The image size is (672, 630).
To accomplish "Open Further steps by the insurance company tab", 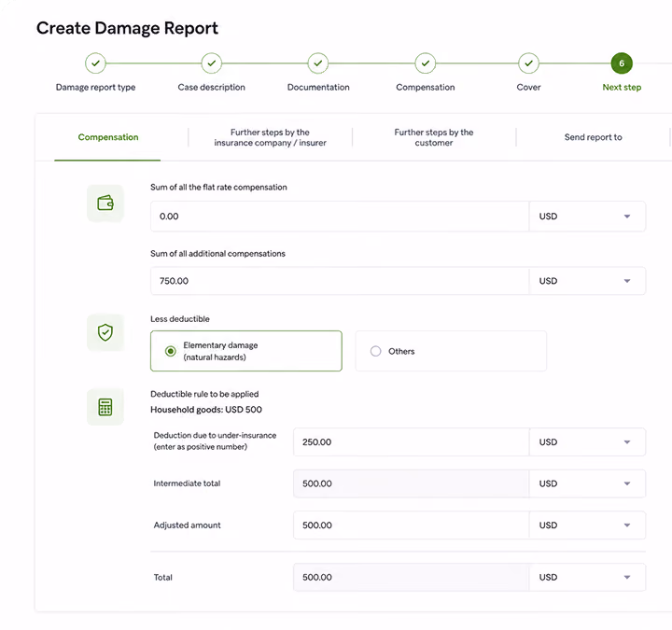I will (270, 137).
